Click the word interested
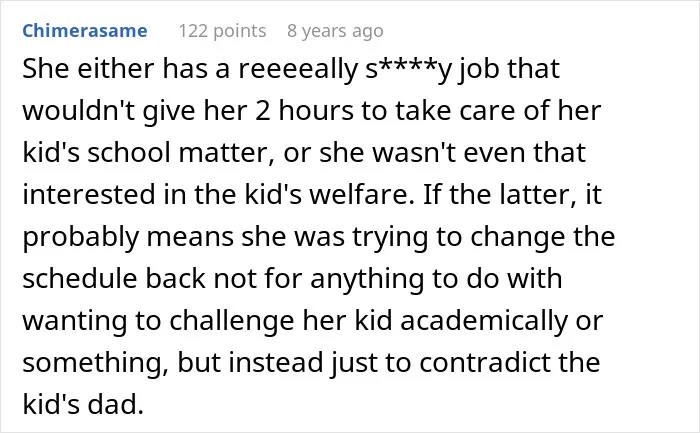 click(x=89, y=194)
